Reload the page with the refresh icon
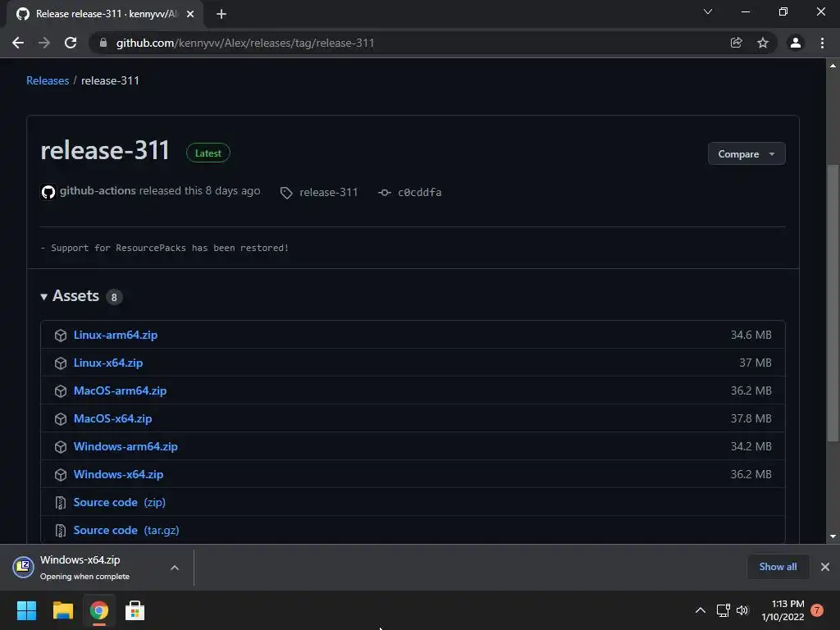This screenshot has width=840, height=630. (71, 43)
